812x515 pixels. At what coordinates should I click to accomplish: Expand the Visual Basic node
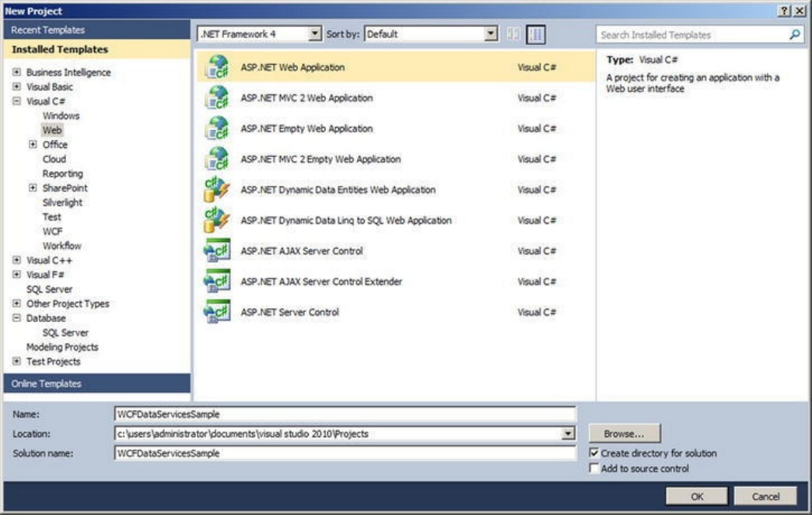pyautogui.click(x=16, y=86)
